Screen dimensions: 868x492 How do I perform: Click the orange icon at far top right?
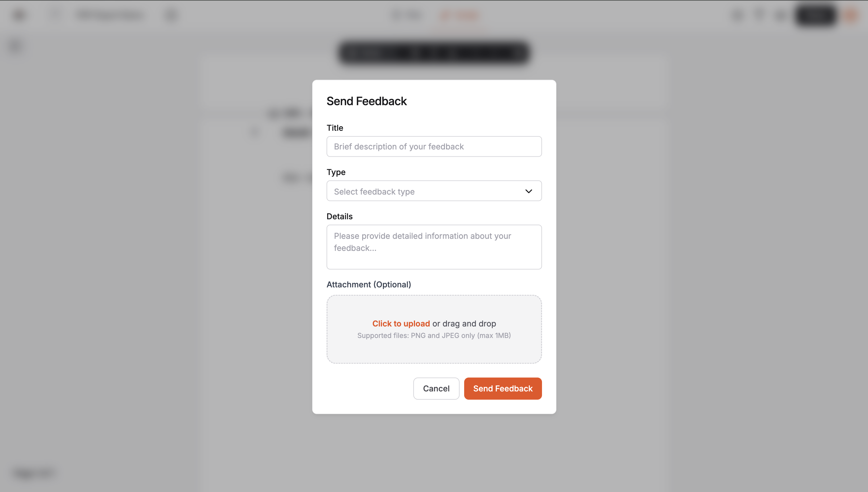click(x=849, y=15)
